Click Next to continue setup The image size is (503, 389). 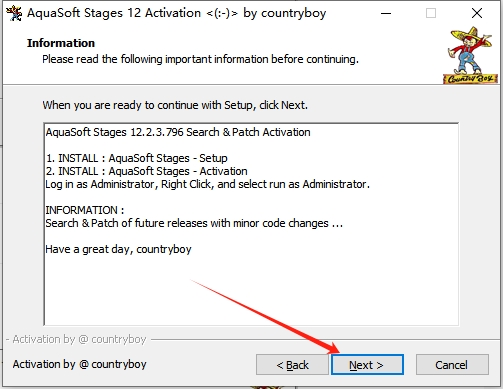[x=367, y=365]
